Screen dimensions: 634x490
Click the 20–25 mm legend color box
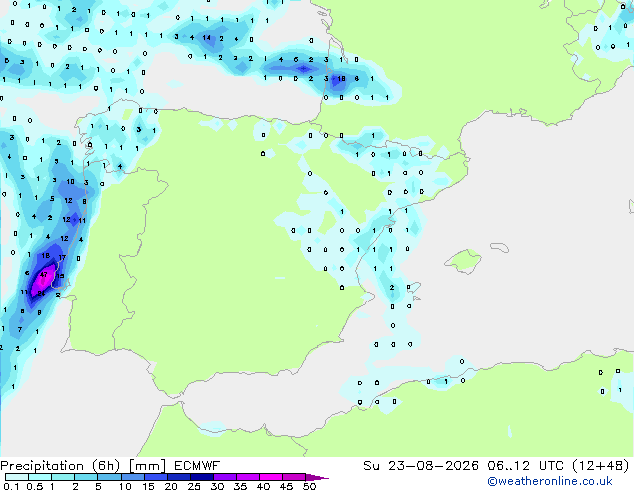coord(178,477)
